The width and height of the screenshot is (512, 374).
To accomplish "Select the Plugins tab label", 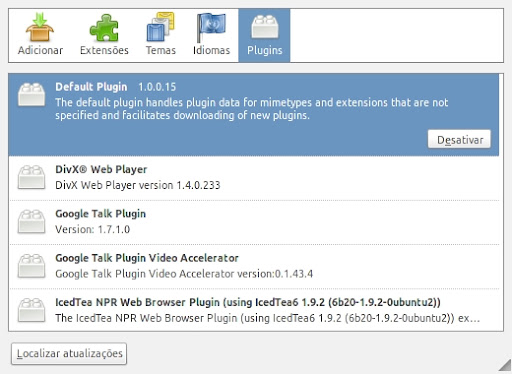I will (x=265, y=50).
